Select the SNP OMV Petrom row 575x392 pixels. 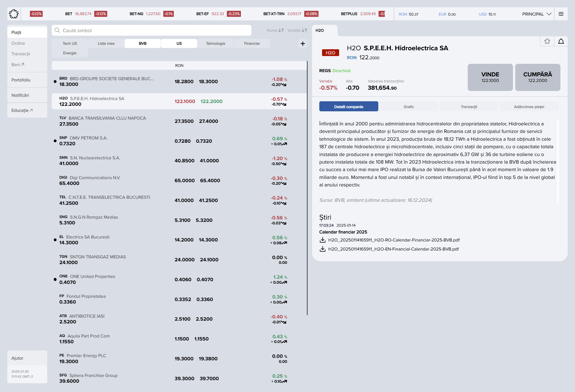pos(179,141)
